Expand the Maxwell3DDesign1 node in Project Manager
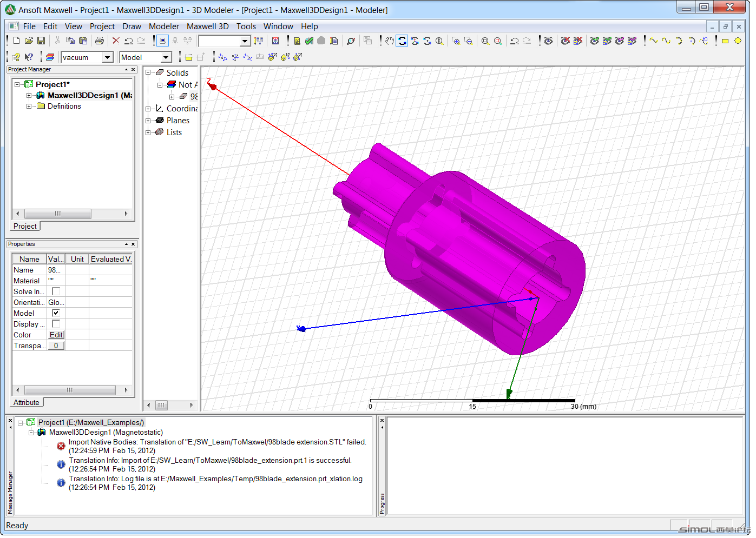Screen dimensions: 756x538 29,95
